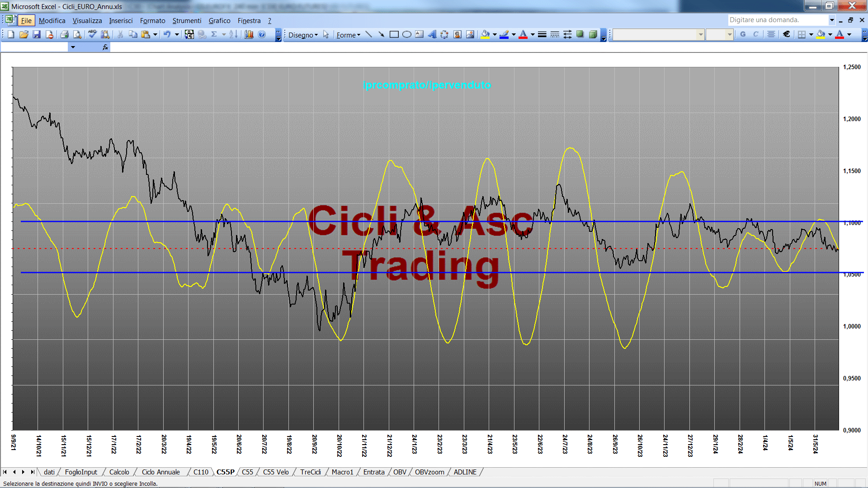Open the Disegno dropdown menu

pos(303,35)
